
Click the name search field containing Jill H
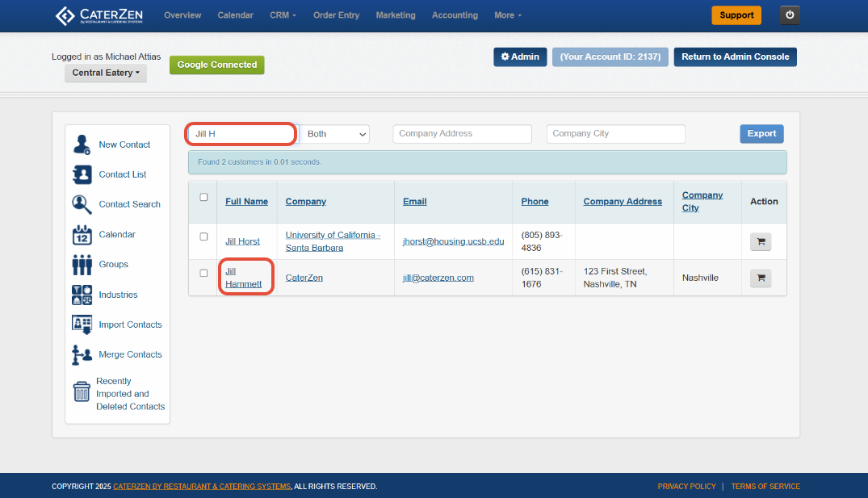[241, 134]
